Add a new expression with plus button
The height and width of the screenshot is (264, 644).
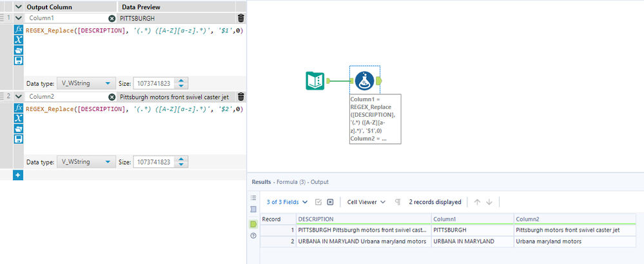coord(18,176)
